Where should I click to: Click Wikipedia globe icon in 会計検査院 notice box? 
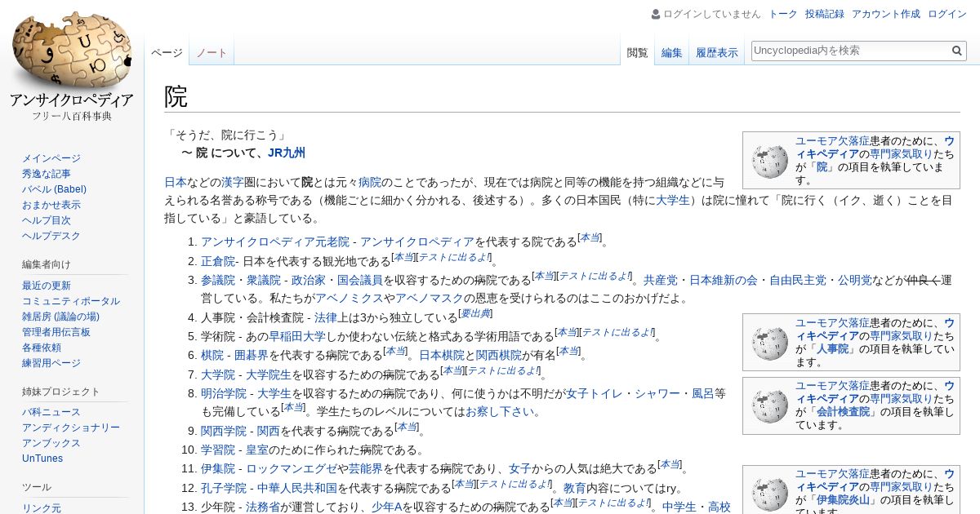770,405
